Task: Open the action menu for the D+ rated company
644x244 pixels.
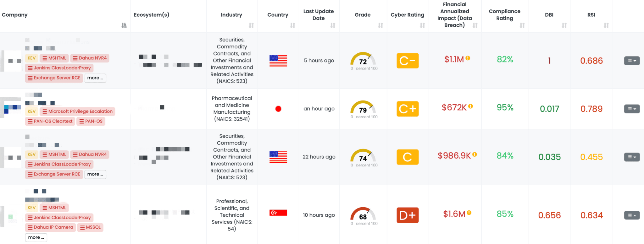Action: point(632,215)
